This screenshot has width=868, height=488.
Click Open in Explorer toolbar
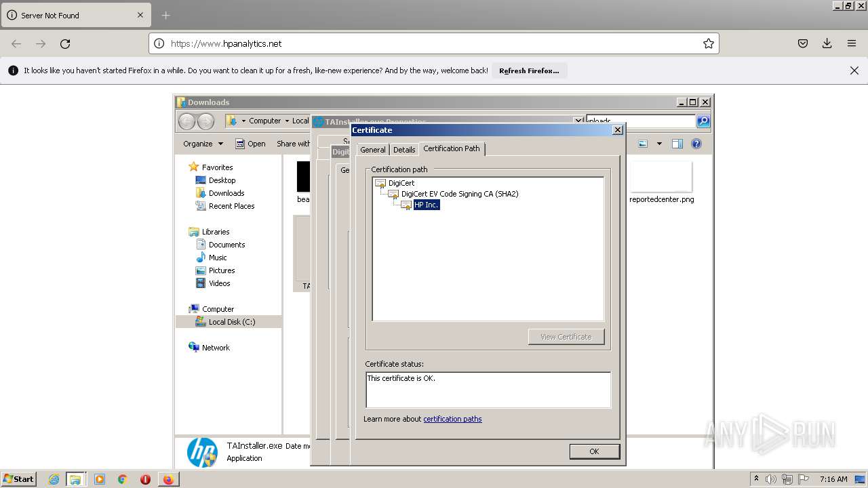(x=250, y=144)
